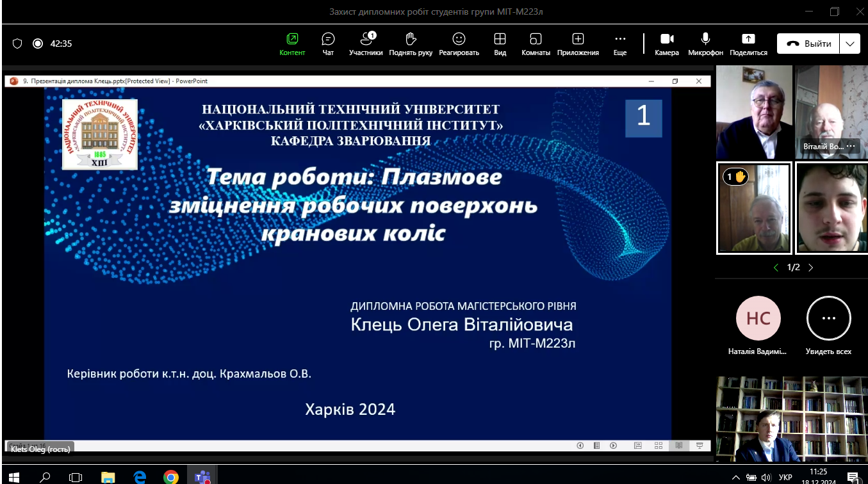Open Реагировать reactions menu
868x484 pixels.
tap(459, 44)
